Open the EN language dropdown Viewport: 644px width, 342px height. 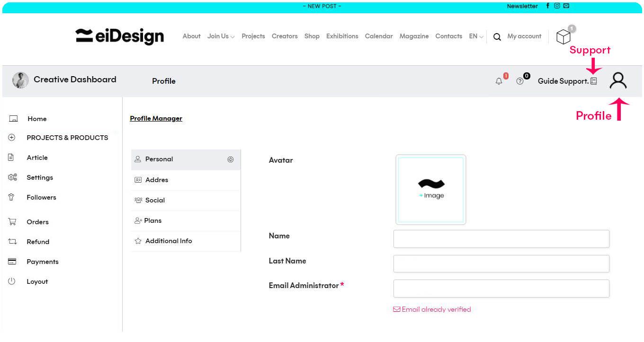tap(476, 36)
